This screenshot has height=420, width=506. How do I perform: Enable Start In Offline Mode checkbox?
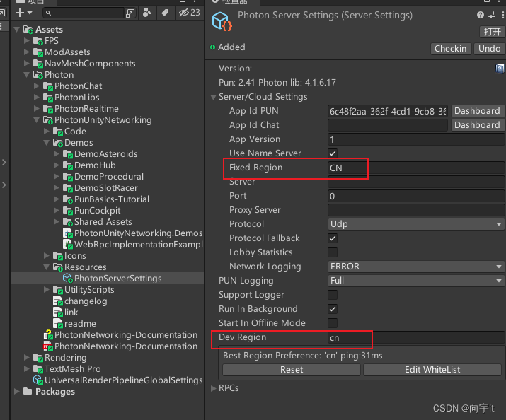333,323
